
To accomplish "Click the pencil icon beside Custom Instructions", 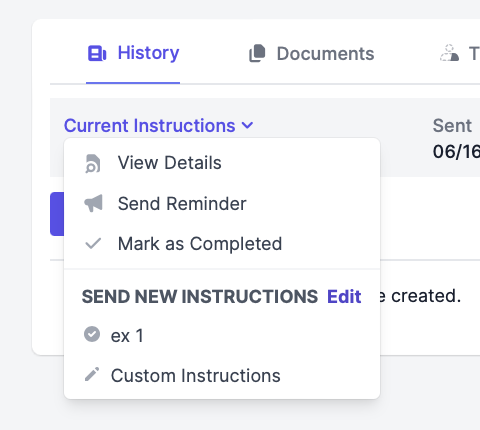I will click(92, 374).
